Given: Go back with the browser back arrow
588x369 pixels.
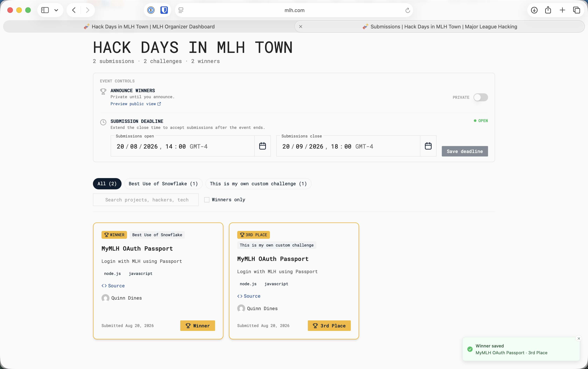Looking at the screenshot, I should tap(74, 10).
